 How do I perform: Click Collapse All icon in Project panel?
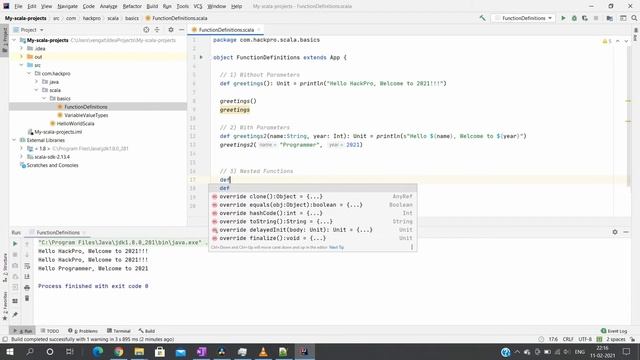pos(157,30)
